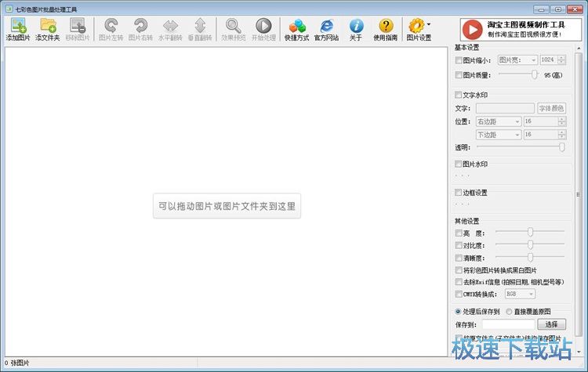The width and height of the screenshot is (588, 372).
Task: Check the 对比度 contrast checkbox
Action: pos(459,245)
